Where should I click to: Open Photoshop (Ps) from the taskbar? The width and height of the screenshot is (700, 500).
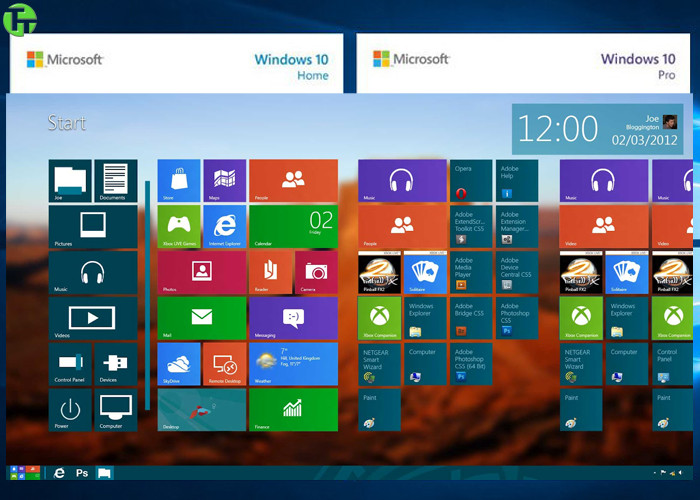82,473
